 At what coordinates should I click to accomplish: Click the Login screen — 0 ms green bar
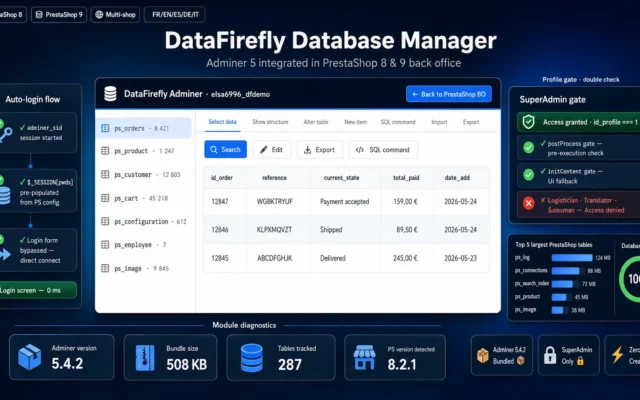coord(38,290)
